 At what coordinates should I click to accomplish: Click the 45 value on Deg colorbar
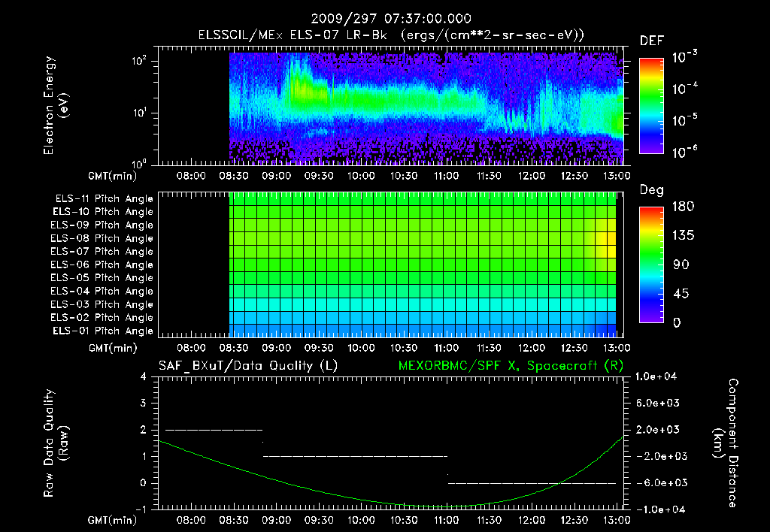(x=681, y=294)
